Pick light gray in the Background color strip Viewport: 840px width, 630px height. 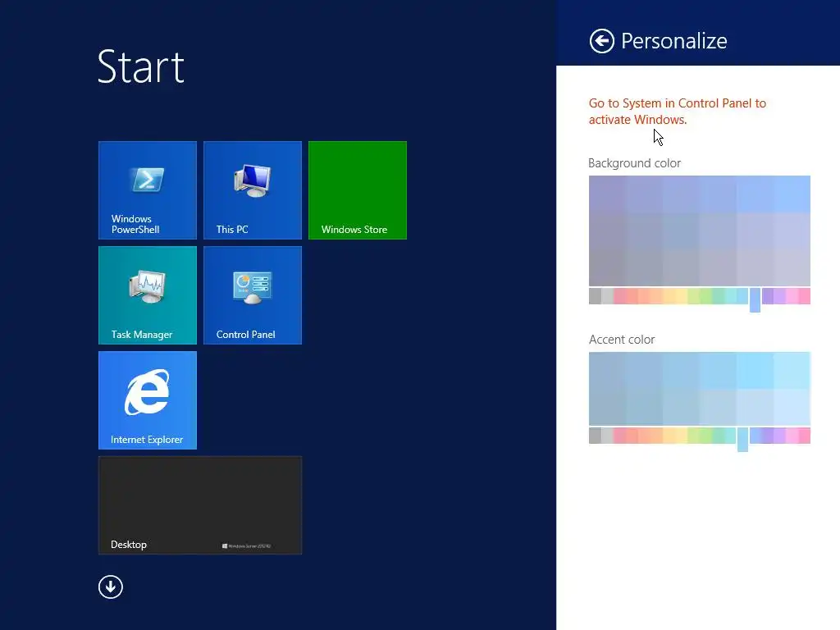[x=607, y=295]
